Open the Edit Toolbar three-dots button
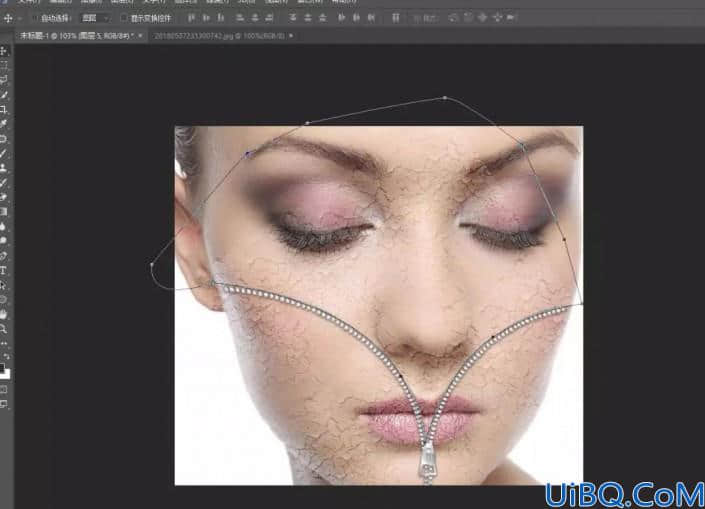Image resolution: width=705 pixels, height=509 pixels. click(x=4, y=343)
